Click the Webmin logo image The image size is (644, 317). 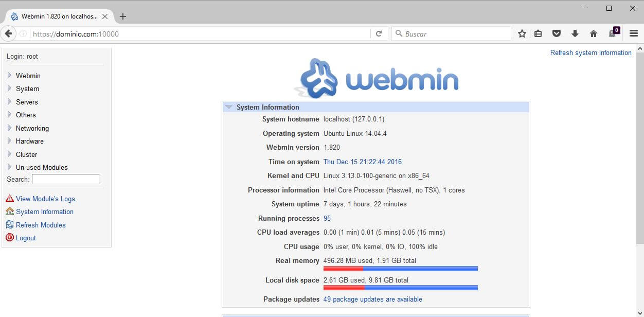point(377,78)
